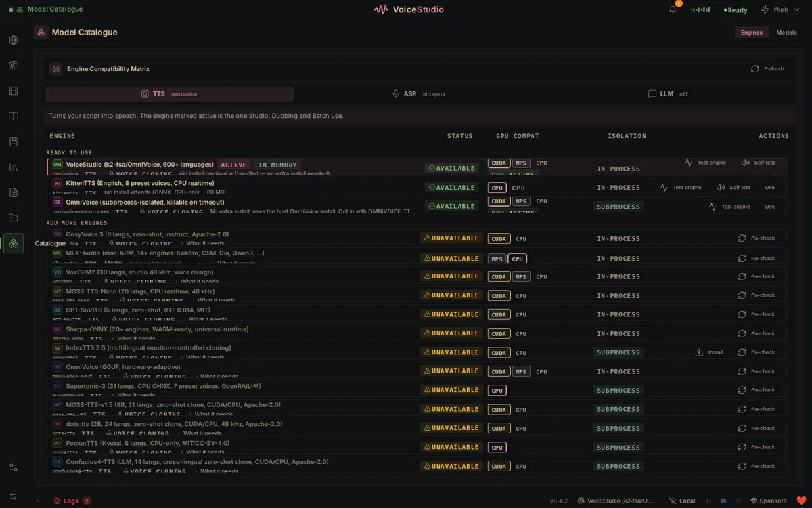812x508 pixels.
Task: Re-check the Sherpa-ONNX engine
Action: pyautogui.click(x=757, y=333)
